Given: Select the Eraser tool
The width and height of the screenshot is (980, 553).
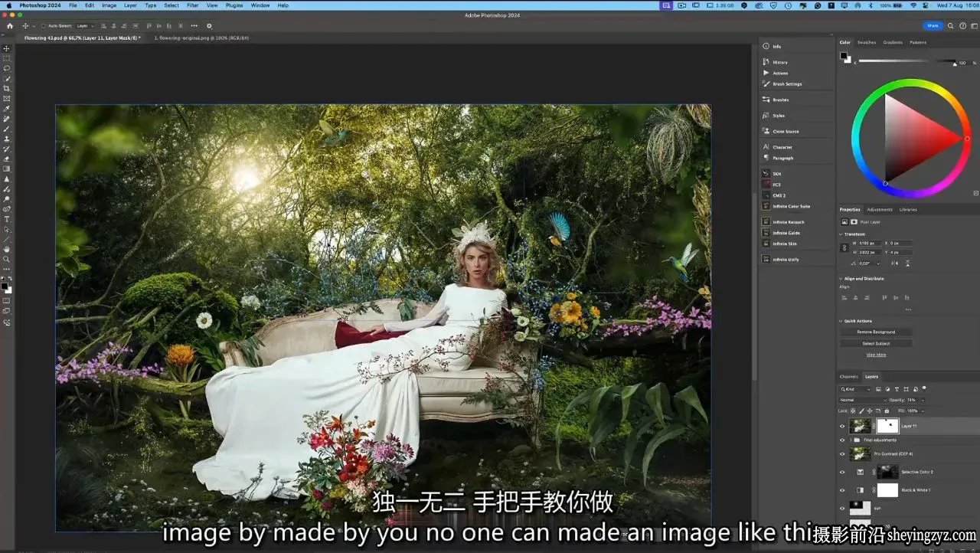Looking at the screenshot, I should click(x=7, y=159).
